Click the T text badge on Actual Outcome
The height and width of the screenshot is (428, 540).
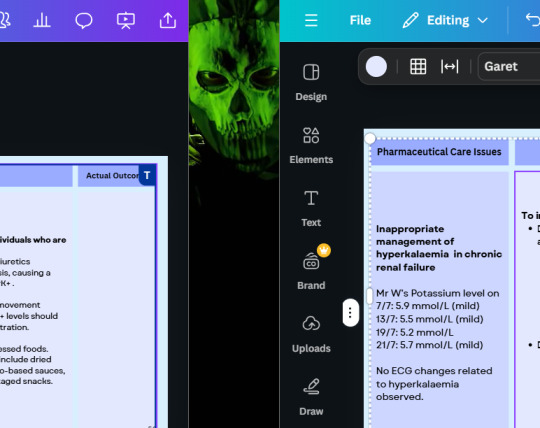coord(147,175)
